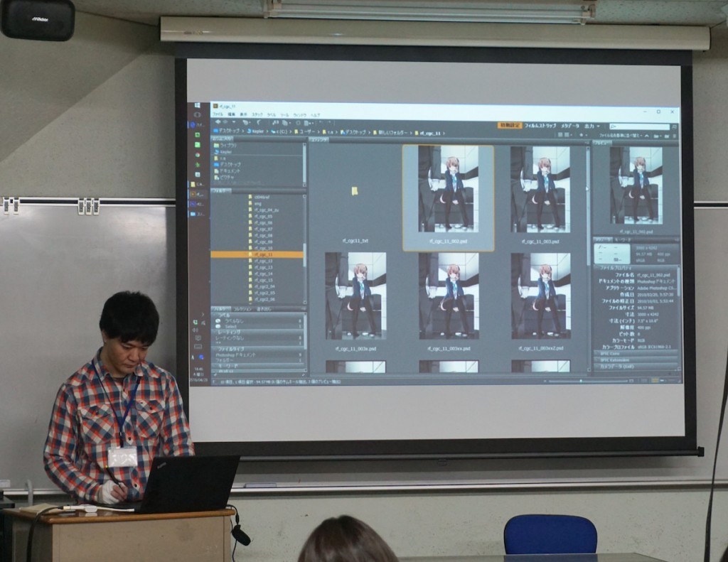Select the rf_cgc_11 folder in the tree
Screen dimensions: 728x562
coord(257,255)
